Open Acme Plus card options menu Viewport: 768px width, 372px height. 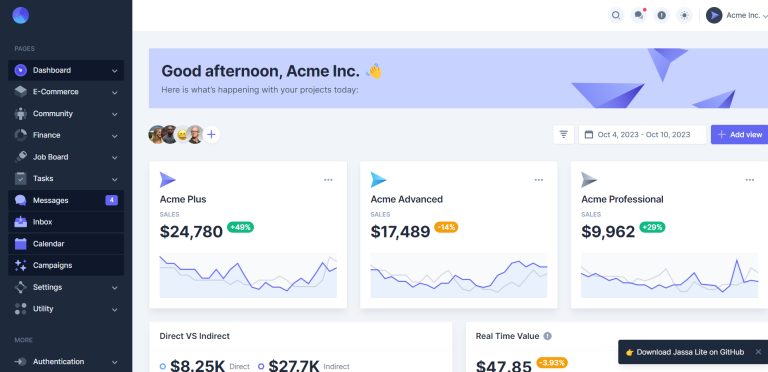[328, 180]
